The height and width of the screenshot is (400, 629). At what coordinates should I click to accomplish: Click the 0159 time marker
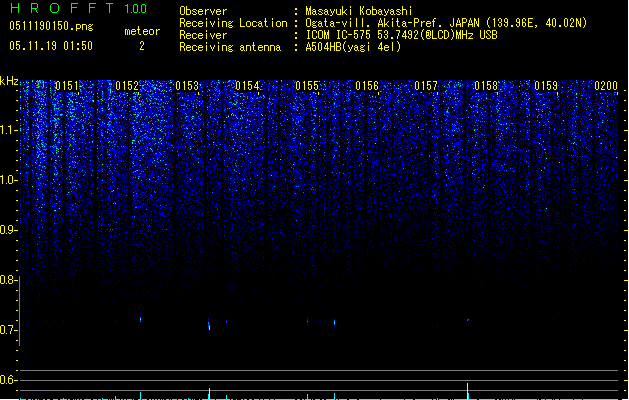[x=546, y=86]
